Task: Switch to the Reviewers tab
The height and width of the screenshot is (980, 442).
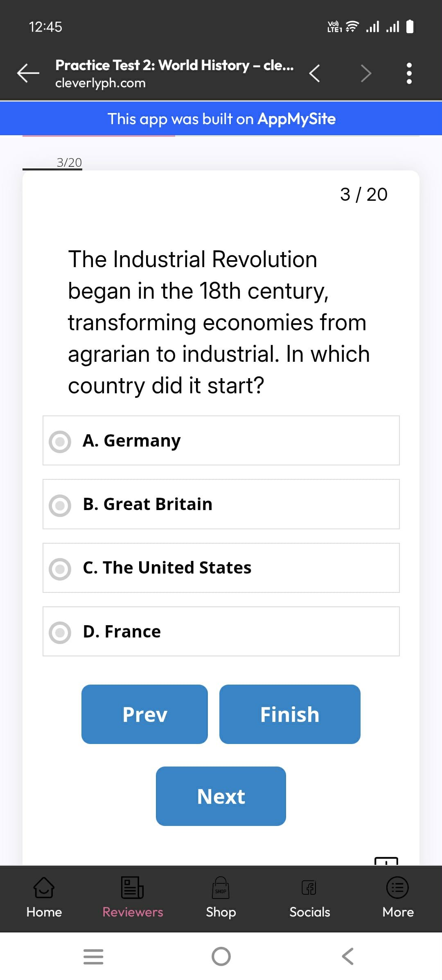Action: tap(133, 896)
